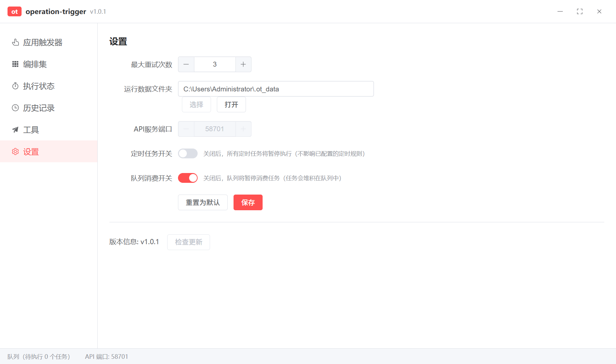Click the 最大重试次数 number field
Image resolution: width=616 pixels, height=364 pixels.
pos(215,64)
